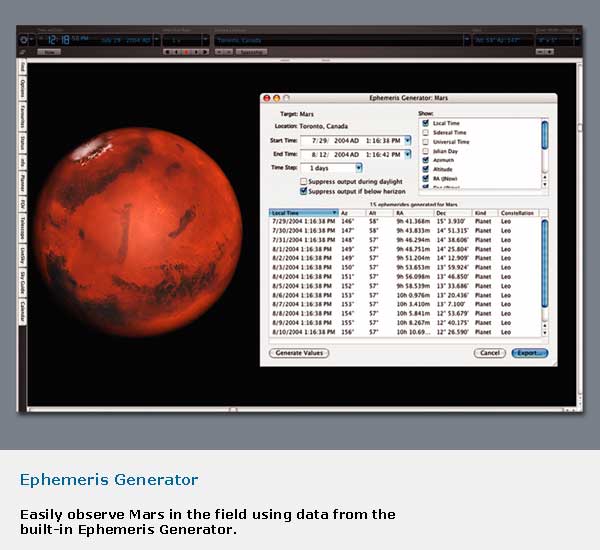Toggle the RA (Now) checkbox
600x550 pixels.
(x=426, y=178)
